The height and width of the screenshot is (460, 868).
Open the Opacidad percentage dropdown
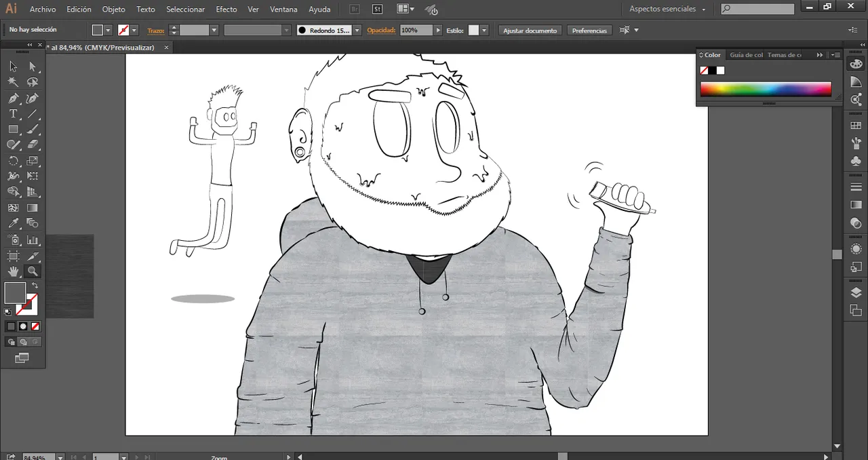click(x=437, y=30)
